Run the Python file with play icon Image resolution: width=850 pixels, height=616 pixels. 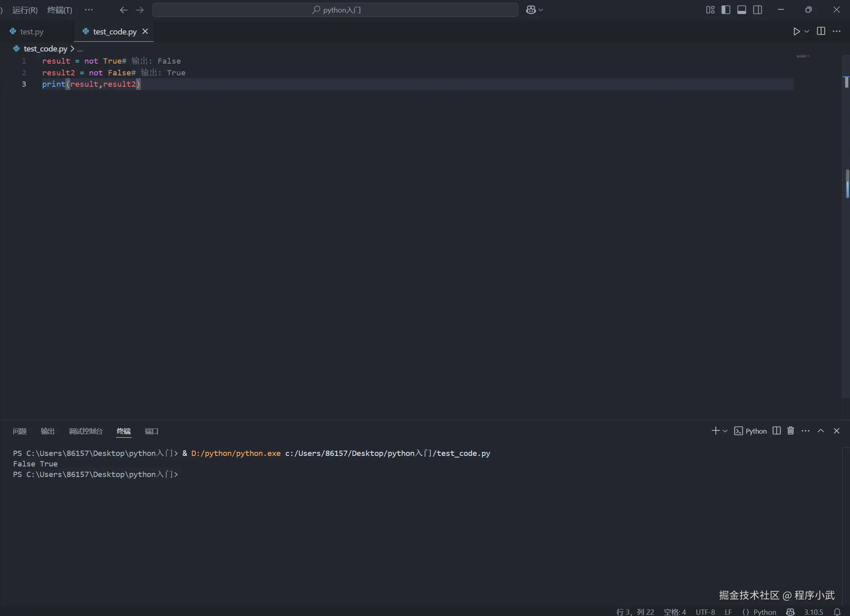[x=796, y=32]
